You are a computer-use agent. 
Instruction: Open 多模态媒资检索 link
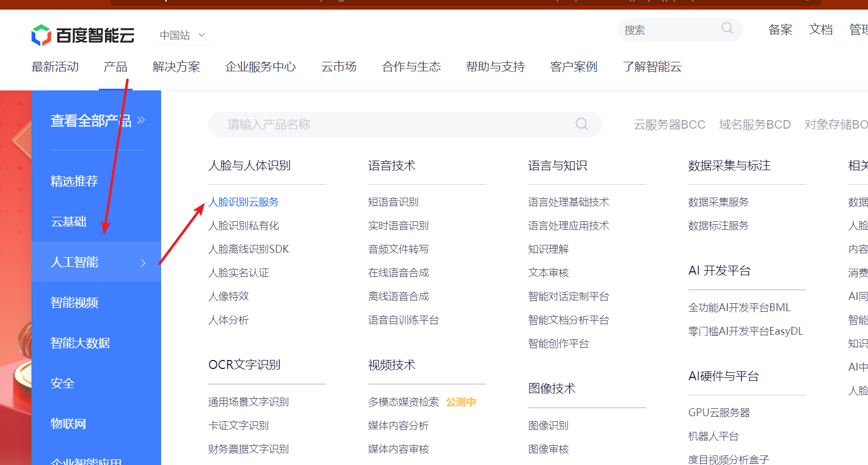point(404,402)
